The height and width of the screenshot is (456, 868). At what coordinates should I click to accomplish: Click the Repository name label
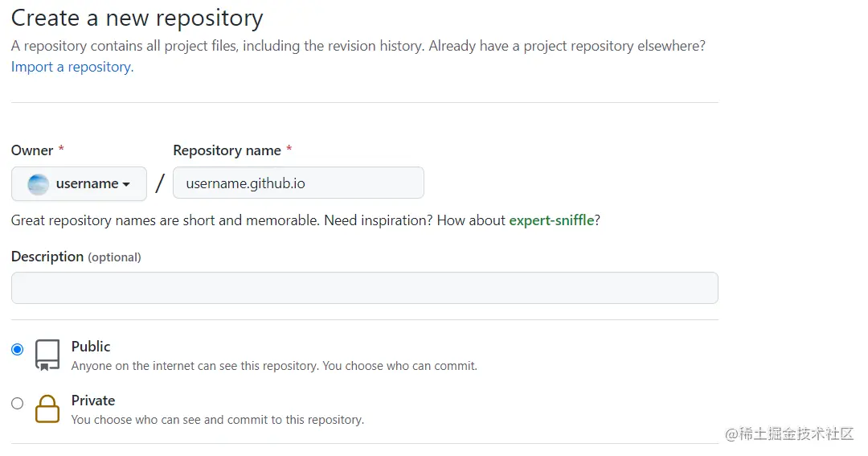click(227, 150)
